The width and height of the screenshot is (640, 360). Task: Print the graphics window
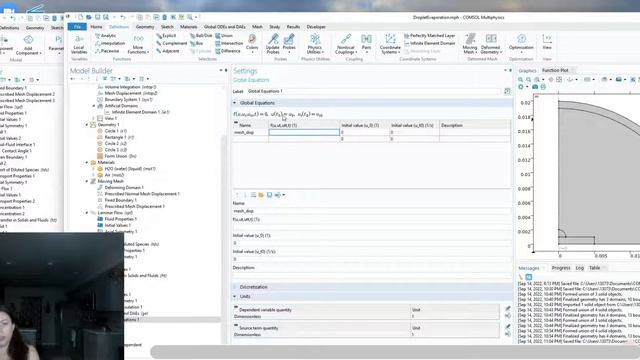tap(543, 87)
